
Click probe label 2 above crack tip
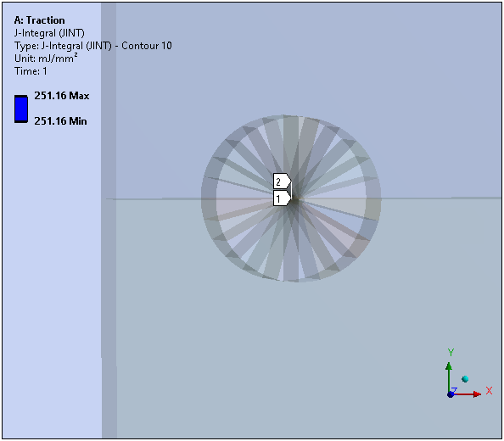click(282, 181)
